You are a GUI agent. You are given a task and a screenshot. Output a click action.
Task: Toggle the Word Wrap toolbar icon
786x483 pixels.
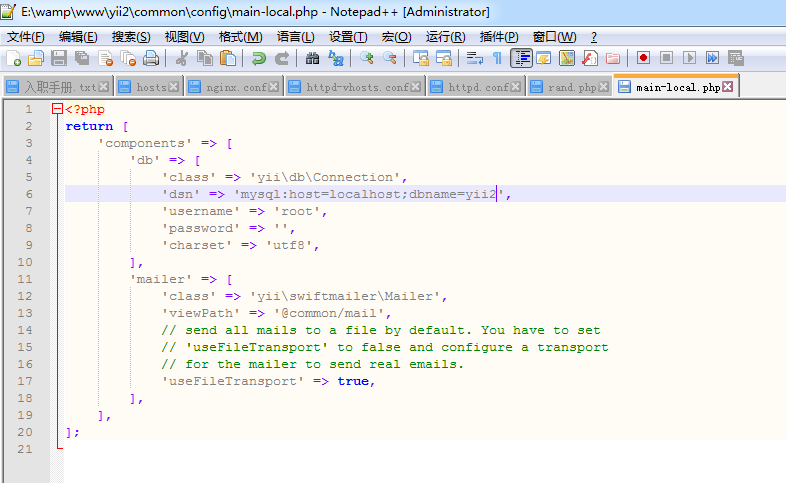474,58
